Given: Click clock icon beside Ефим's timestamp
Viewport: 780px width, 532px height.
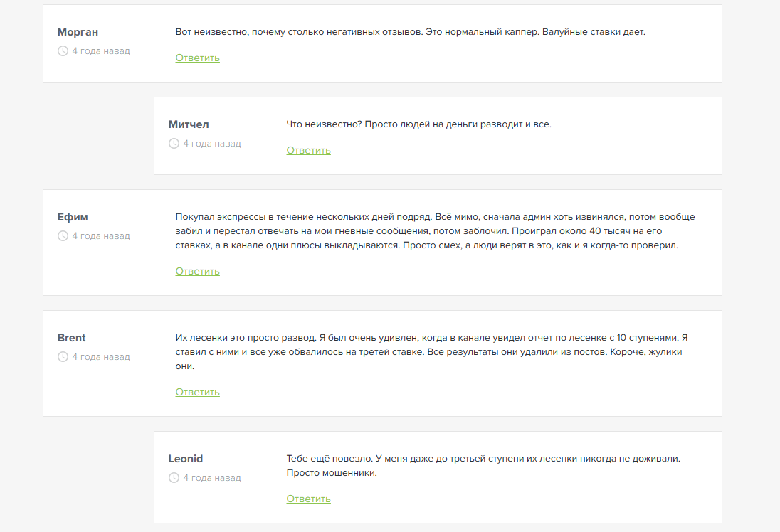Looking at the screenshot, I should click(63, 236).
